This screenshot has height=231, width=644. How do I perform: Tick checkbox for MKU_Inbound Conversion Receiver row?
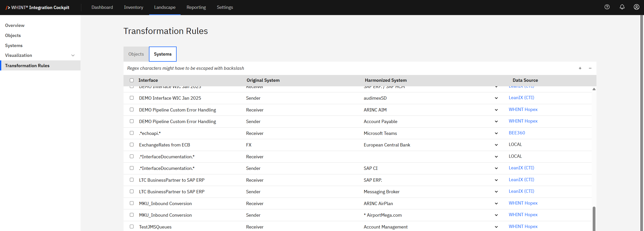tap(132, 203)
